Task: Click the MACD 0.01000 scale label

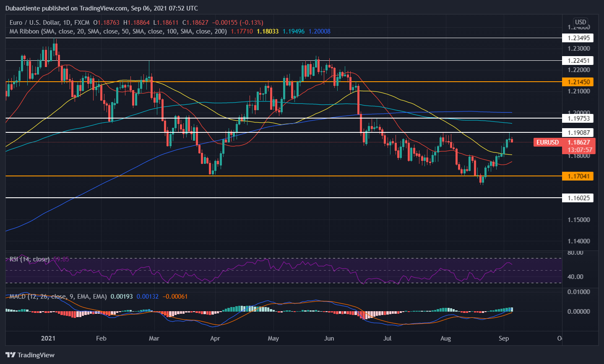Action: tap(578, 292)
